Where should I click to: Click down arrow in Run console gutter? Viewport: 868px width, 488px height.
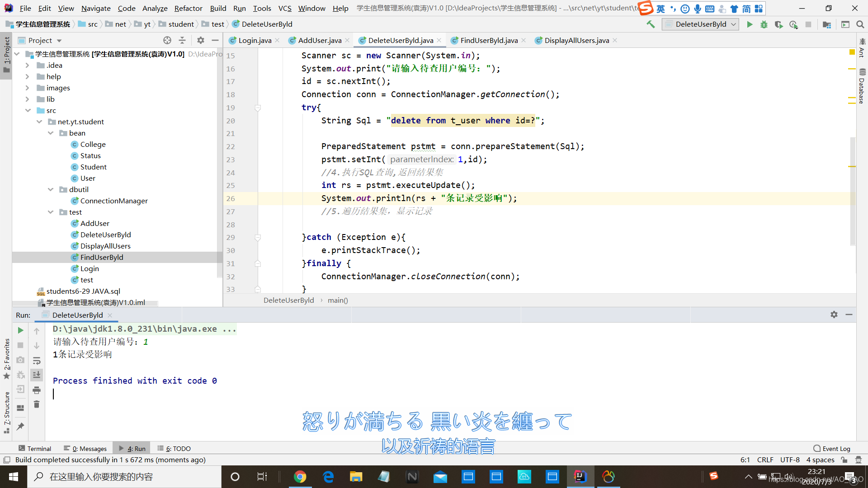pyautogui.click(x=37, y=346)
